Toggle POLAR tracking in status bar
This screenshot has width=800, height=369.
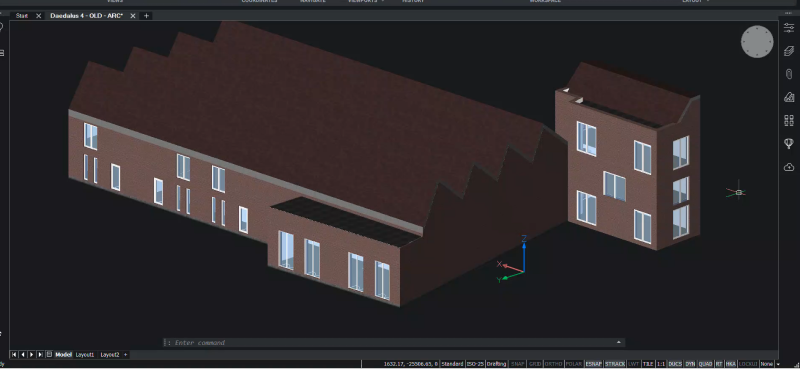[574, 364]
